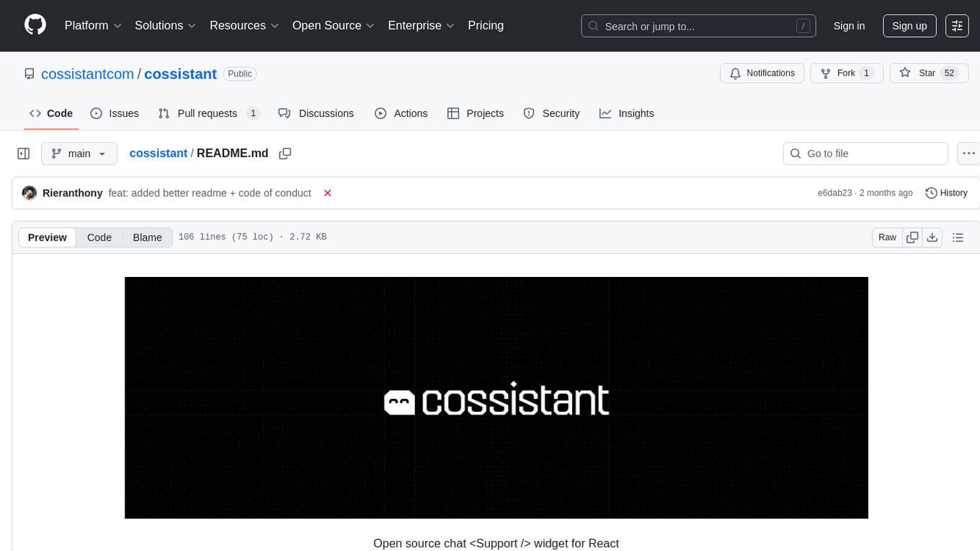Viewport: 980px width, 551px height.
Task: Click the Sign in link
Action: pos(849,26)
